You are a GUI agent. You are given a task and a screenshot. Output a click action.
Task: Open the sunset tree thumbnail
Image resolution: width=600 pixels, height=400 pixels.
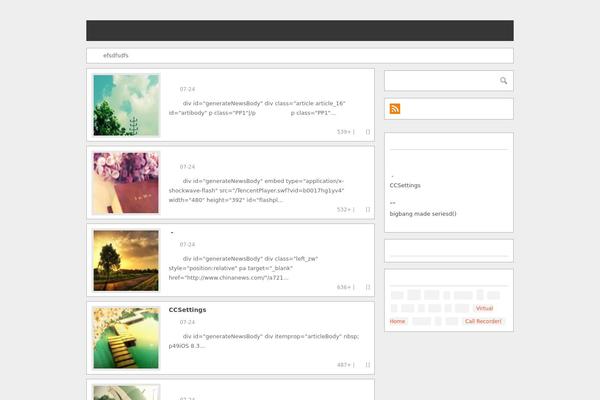tap(126, 260)
